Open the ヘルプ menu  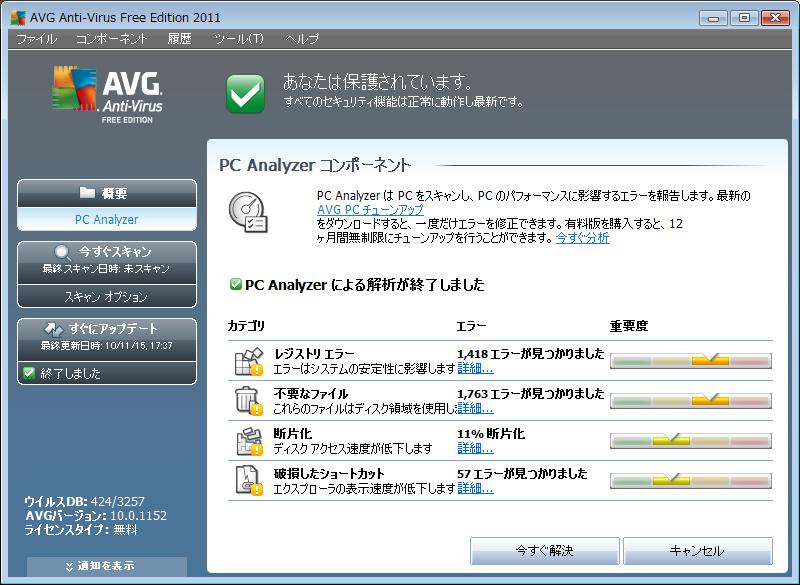302,39
